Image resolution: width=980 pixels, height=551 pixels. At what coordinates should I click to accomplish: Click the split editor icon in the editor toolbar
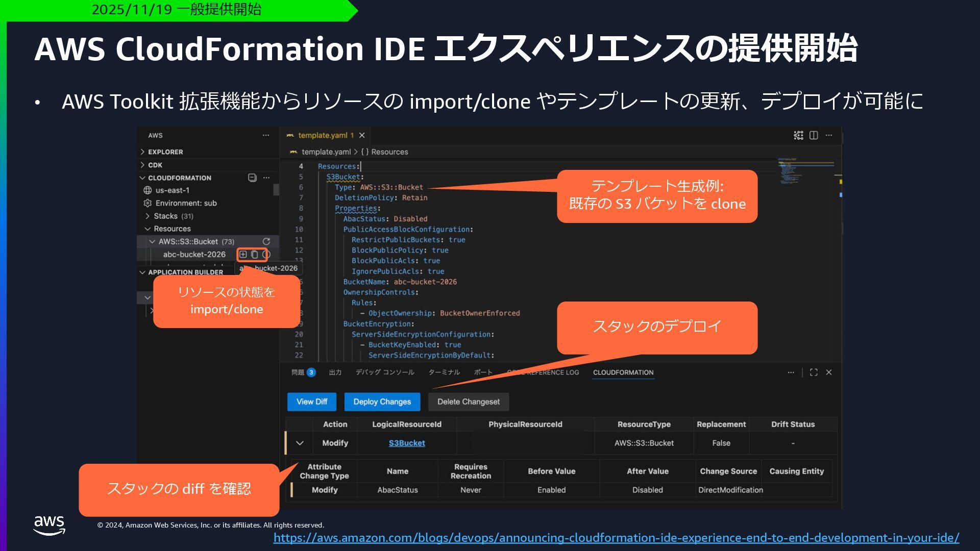814,135
